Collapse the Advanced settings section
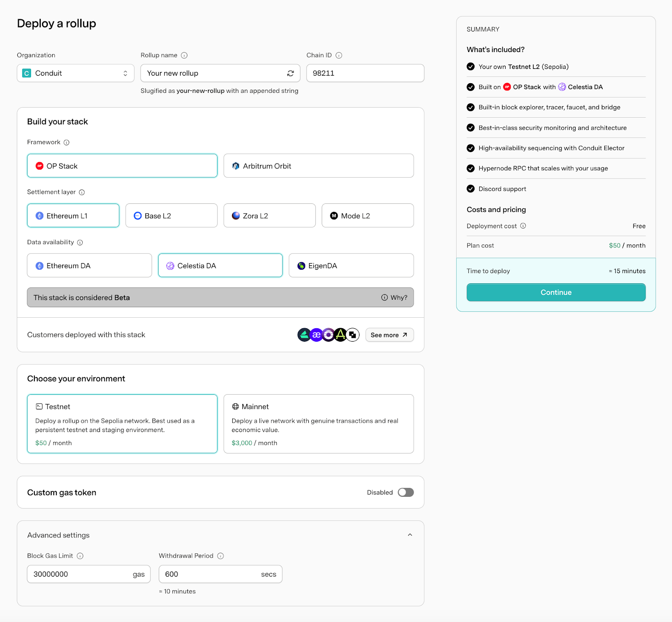Viewport: 672px width, 622px height. click(409, 535)
